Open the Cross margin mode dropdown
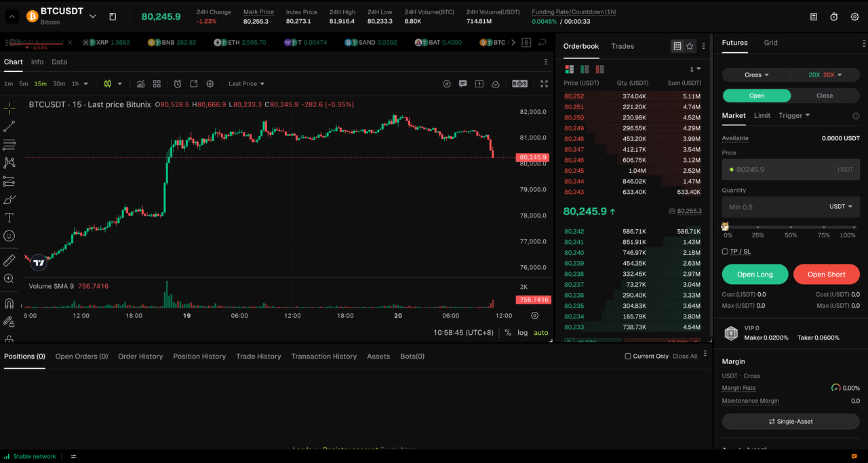The image size is (868, 463). pos(757,75)
